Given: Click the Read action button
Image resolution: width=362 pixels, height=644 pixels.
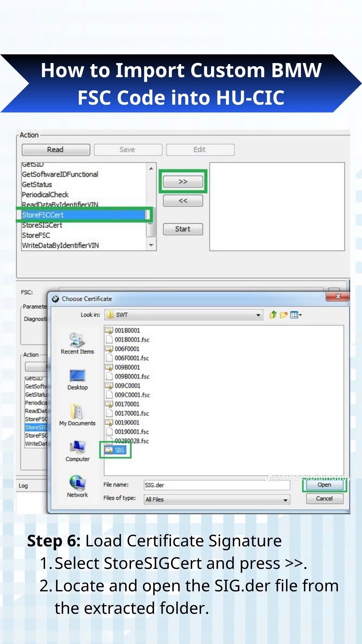Looking at the screenshot, I should [56, 150].
